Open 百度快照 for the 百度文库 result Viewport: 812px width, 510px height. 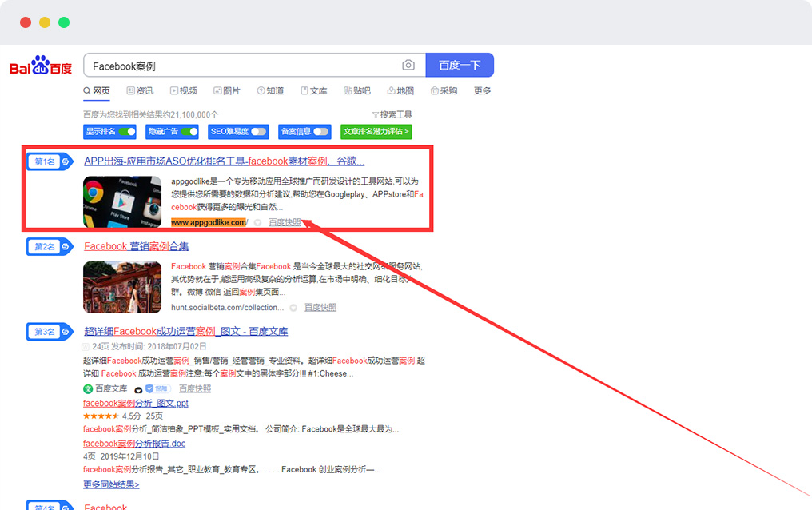[x=195, y=388]
